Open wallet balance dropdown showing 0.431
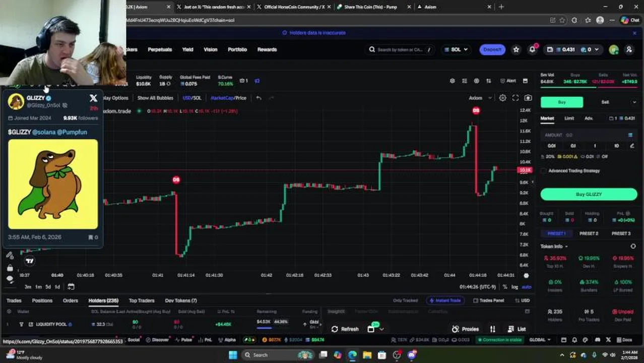 [x=572, y=49]
